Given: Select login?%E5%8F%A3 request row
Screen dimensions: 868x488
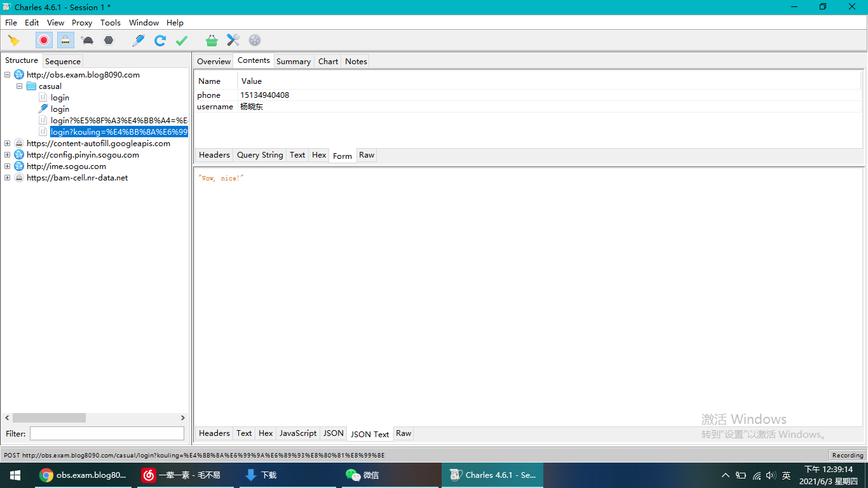Looking at the screenshot, I should tap(119, 121).
